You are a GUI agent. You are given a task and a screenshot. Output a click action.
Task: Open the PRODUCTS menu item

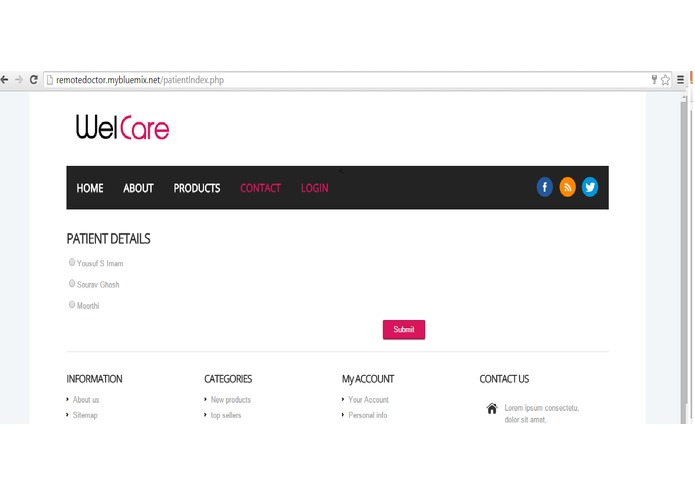click(x=197, y=188)
